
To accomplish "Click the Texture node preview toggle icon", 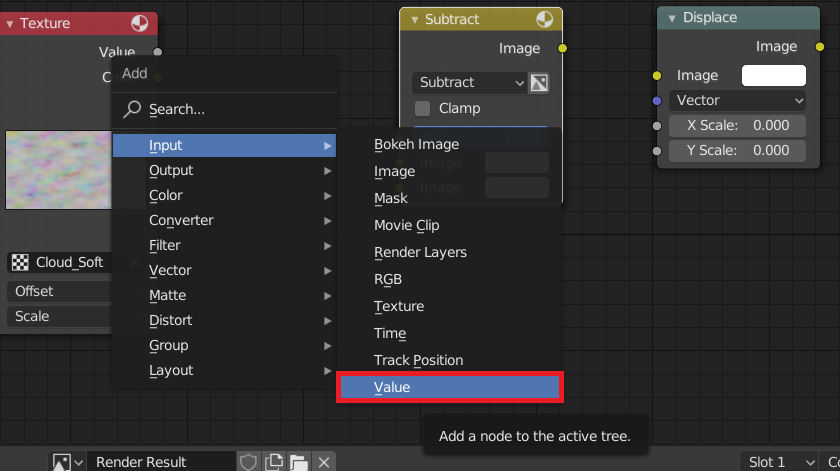I will tap(139, 23).
